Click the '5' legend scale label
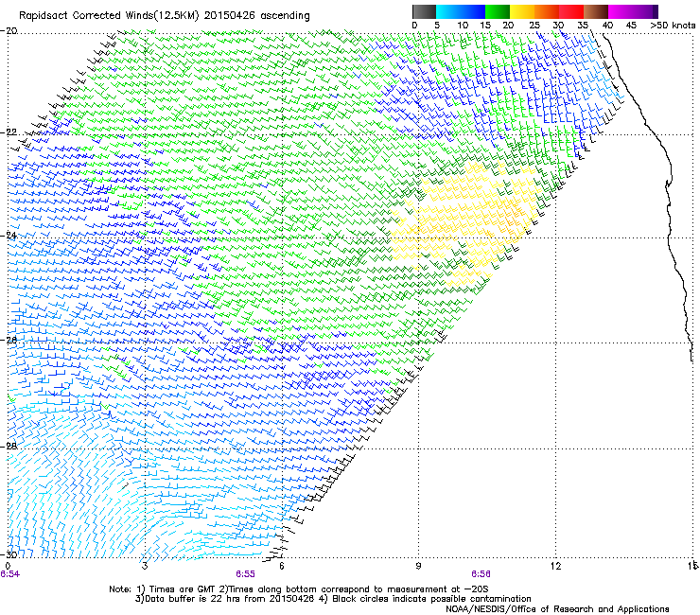This screenshot has width=700, height=615. point(437,26)
